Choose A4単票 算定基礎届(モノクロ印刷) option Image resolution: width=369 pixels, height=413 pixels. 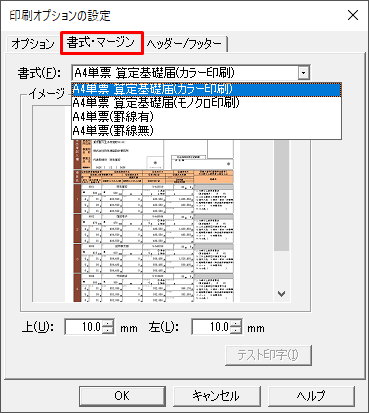206,103
